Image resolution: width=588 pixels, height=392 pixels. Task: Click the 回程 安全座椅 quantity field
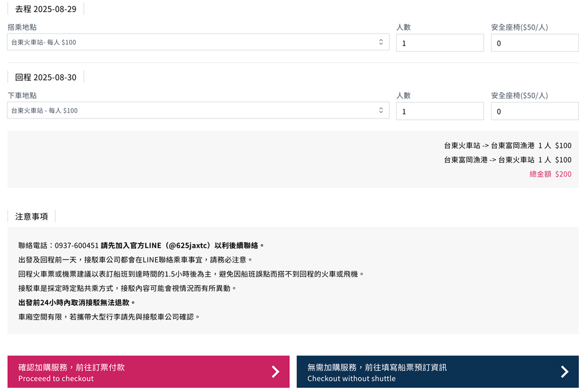pyautogui.click(x=535, y=111)
